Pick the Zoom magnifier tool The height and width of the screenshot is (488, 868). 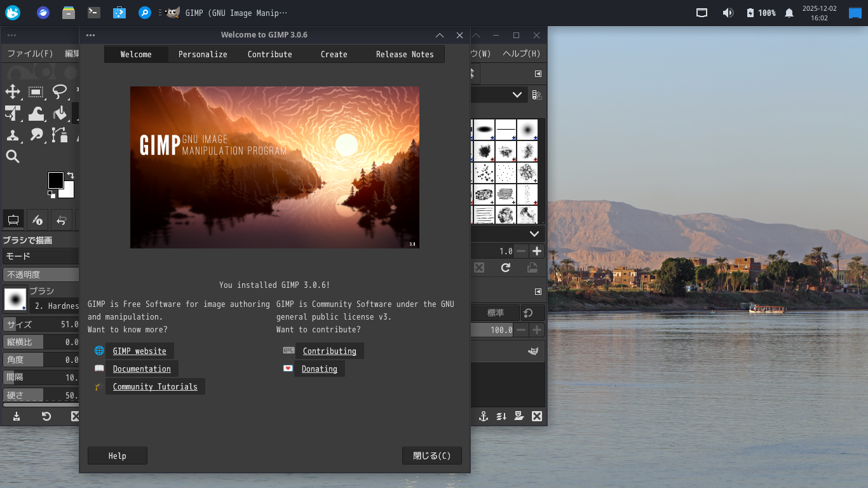[13, 157]
